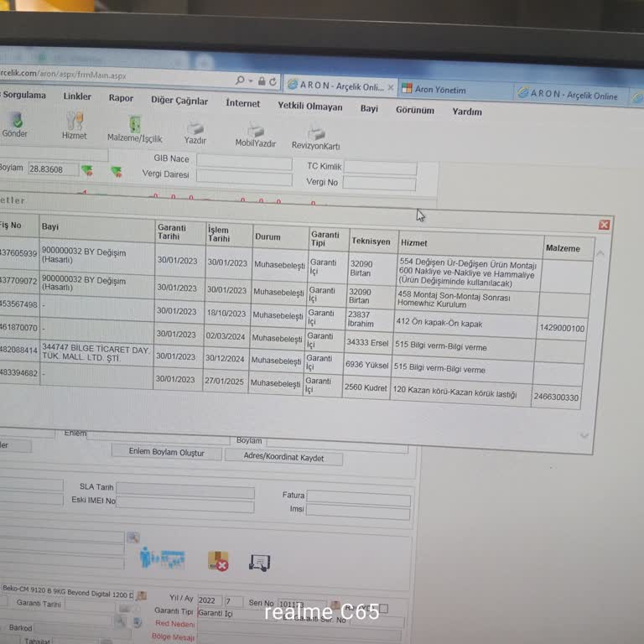Viewport: 644px width, 644px height.
Task: Click the Enlem Boylam Oluştur button
Action: tap(166, 452)
